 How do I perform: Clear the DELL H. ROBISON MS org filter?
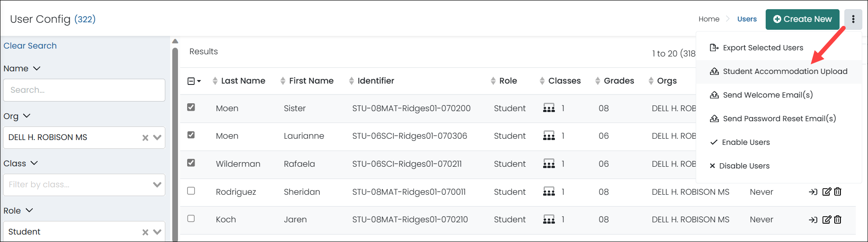point(145,137)
